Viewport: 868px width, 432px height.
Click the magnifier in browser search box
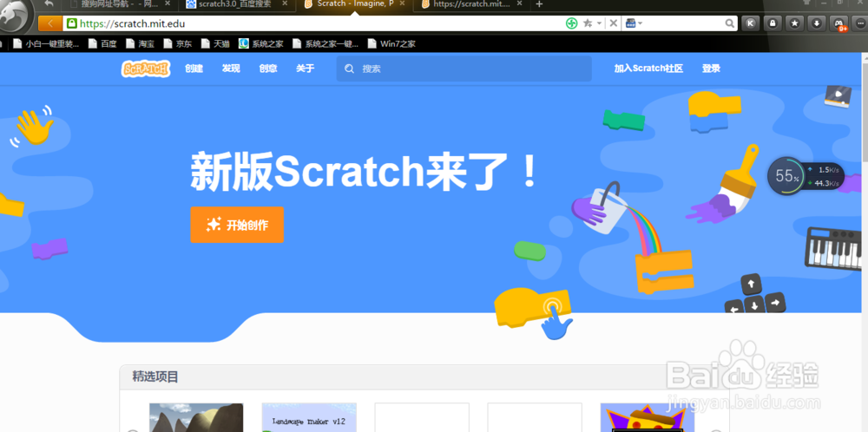click(730, 23)
